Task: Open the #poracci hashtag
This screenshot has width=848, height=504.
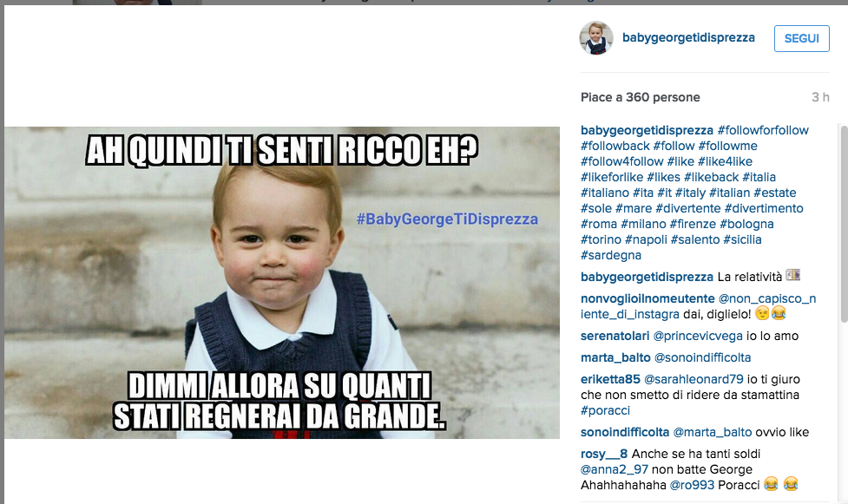Action: [605, 410]
